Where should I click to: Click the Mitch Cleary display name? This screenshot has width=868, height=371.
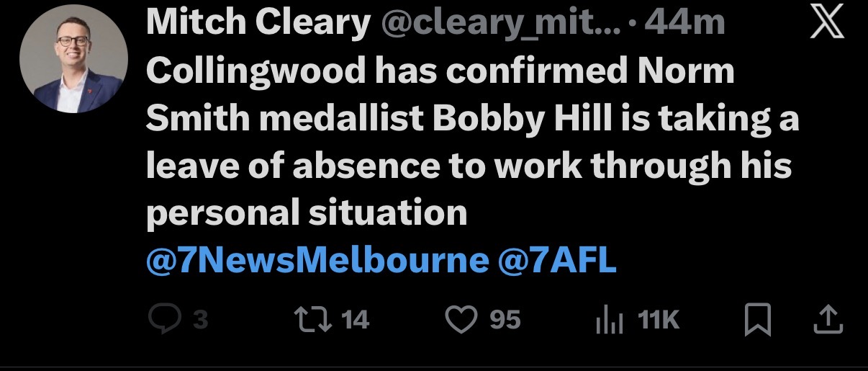point(257,25)
